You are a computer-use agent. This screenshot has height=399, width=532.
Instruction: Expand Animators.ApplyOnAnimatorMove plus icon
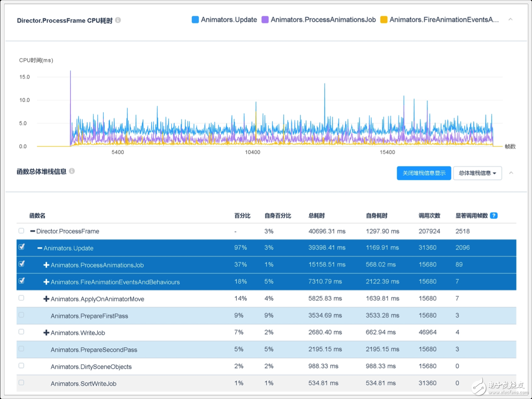[46, 299]
